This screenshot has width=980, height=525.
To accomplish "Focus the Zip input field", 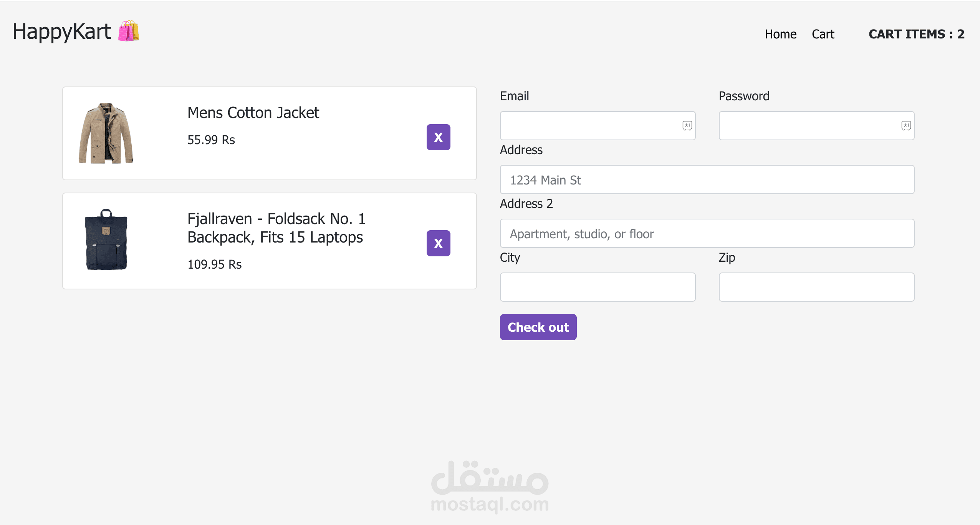I will 816,287.
